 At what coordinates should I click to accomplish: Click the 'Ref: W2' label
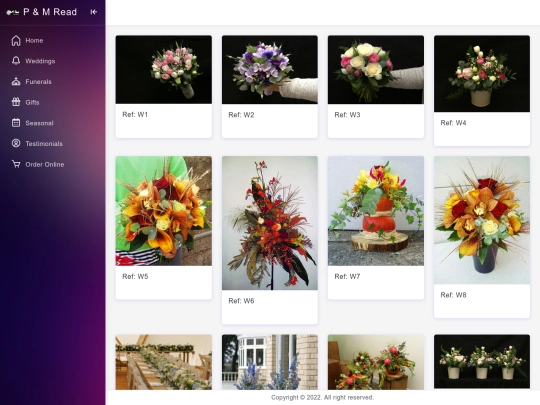[x=241, y=115]
